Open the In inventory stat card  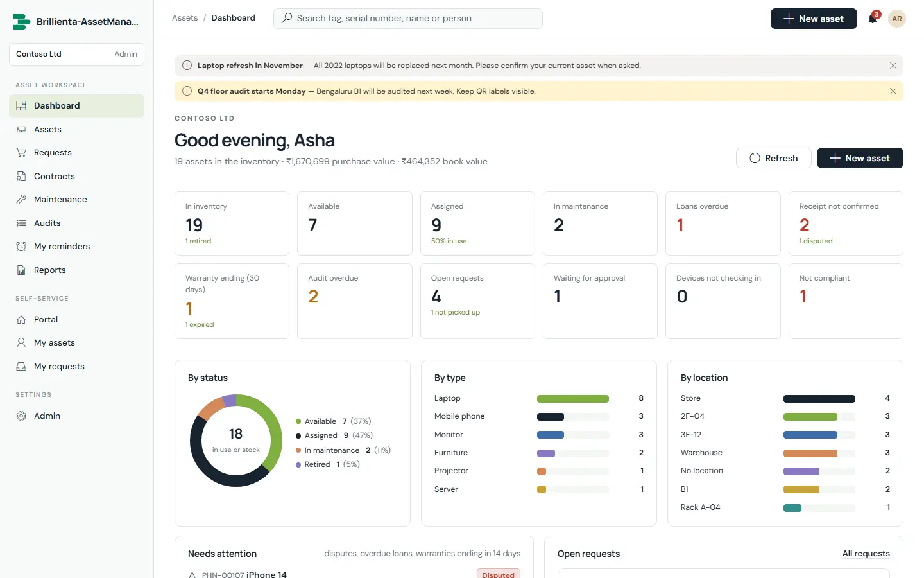click(x=232, y=223)
